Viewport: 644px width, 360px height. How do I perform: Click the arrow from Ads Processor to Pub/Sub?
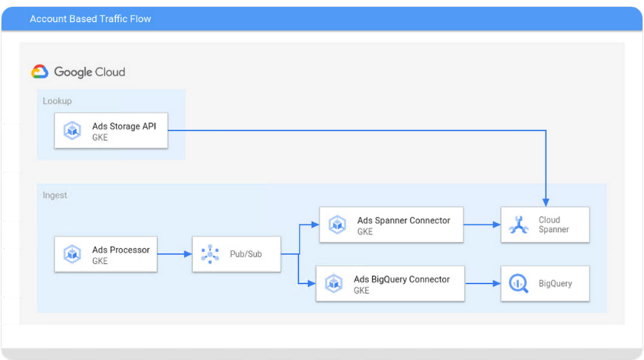click(175, 254)
